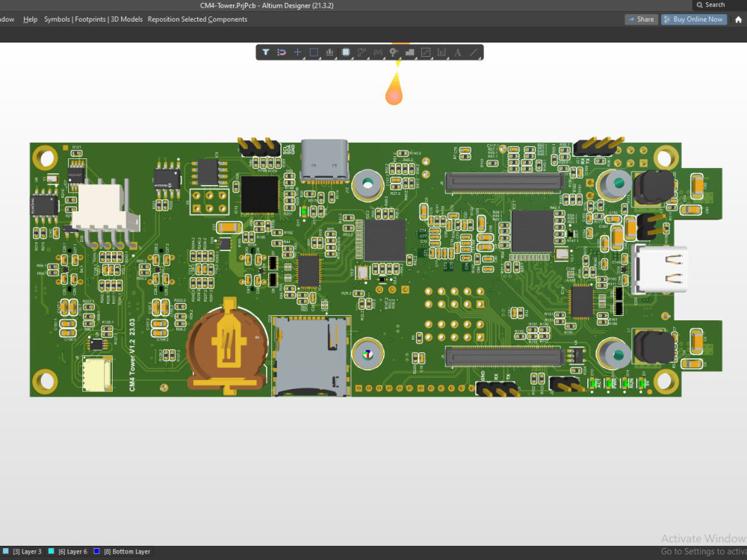Open the dimension placement tool
Screen dimensions: 747x560
tap(441, 52)
